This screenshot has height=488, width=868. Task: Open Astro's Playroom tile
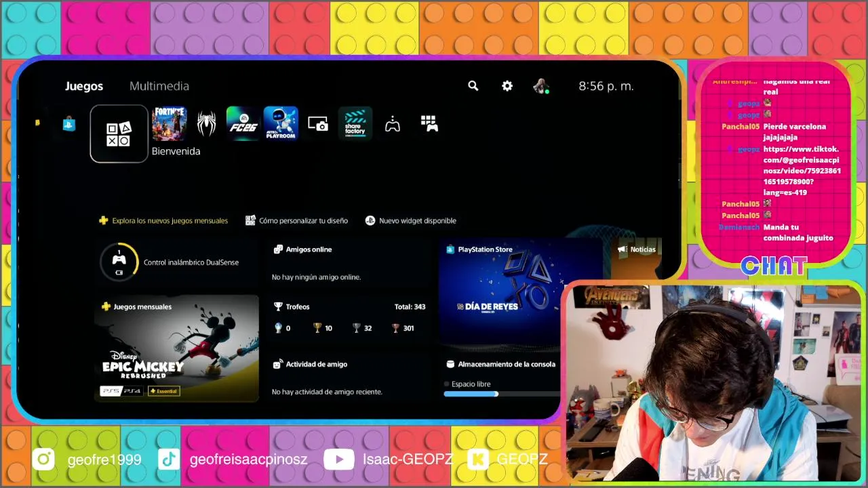point(281,124)
